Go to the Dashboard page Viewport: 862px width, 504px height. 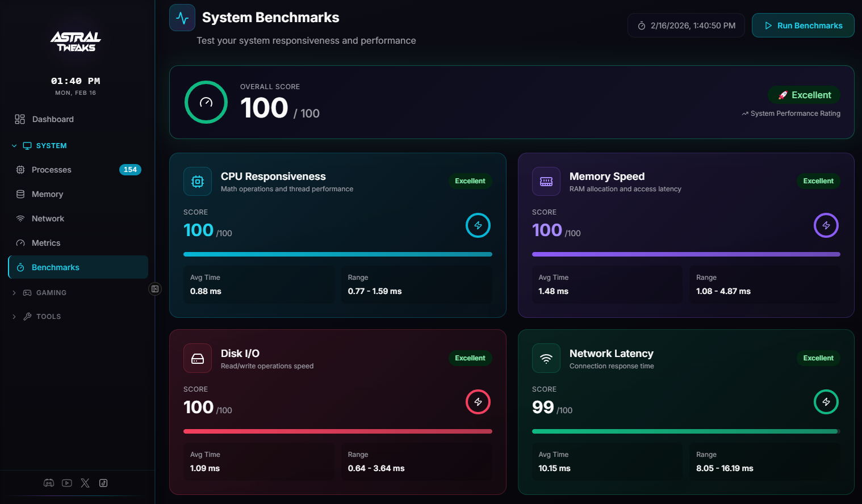pos(52,119)
